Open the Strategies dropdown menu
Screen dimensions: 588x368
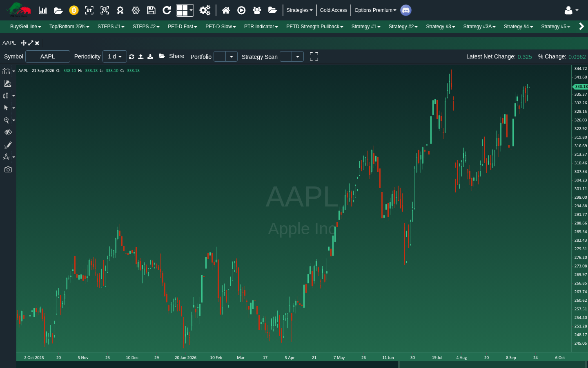coord(299,10)
